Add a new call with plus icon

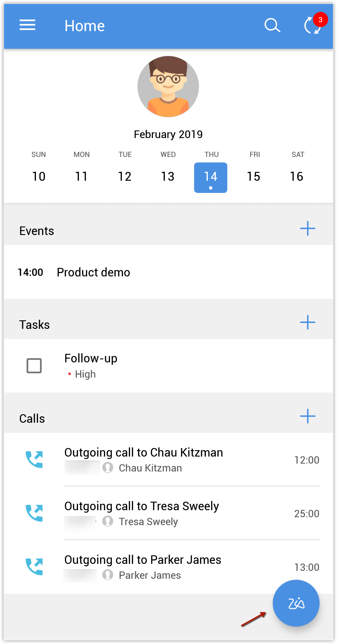[x=307, y=416]
